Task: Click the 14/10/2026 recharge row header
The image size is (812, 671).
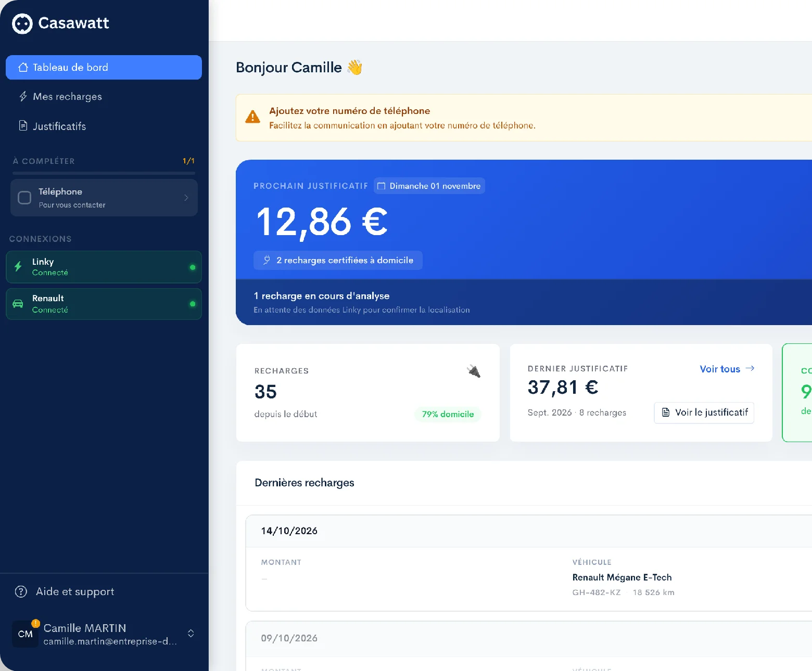Action: 528,531
